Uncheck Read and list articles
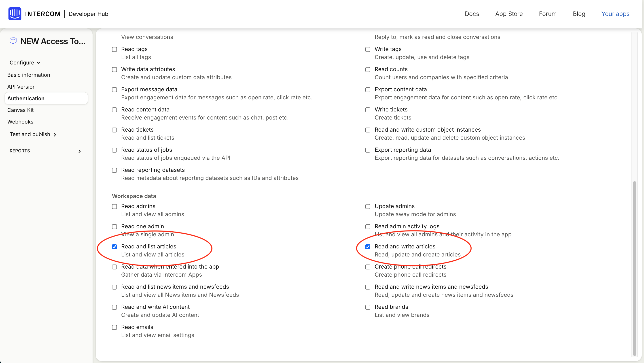The width and height of the screenshot is (644, 363). [x=114, y=247]
